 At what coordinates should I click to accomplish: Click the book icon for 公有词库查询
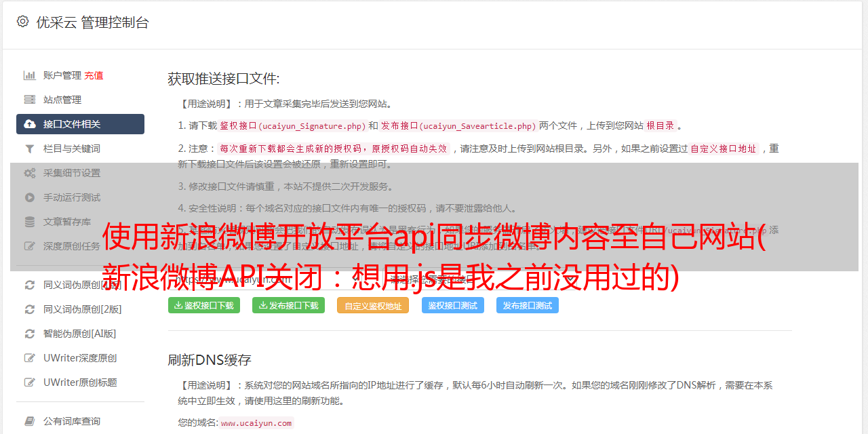[30, 421]
